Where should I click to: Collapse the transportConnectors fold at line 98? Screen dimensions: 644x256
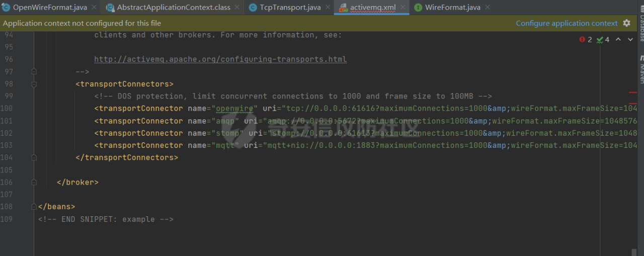[x=34, y=84]
